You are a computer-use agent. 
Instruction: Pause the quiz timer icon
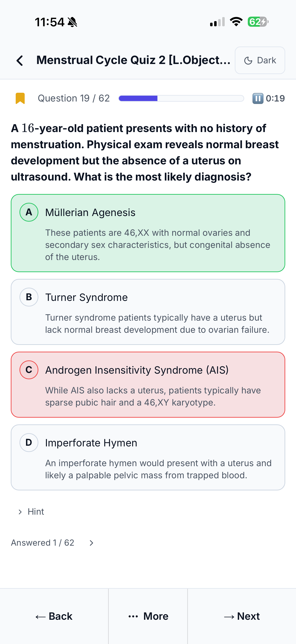pyautogui.click(x=258, y=98)
